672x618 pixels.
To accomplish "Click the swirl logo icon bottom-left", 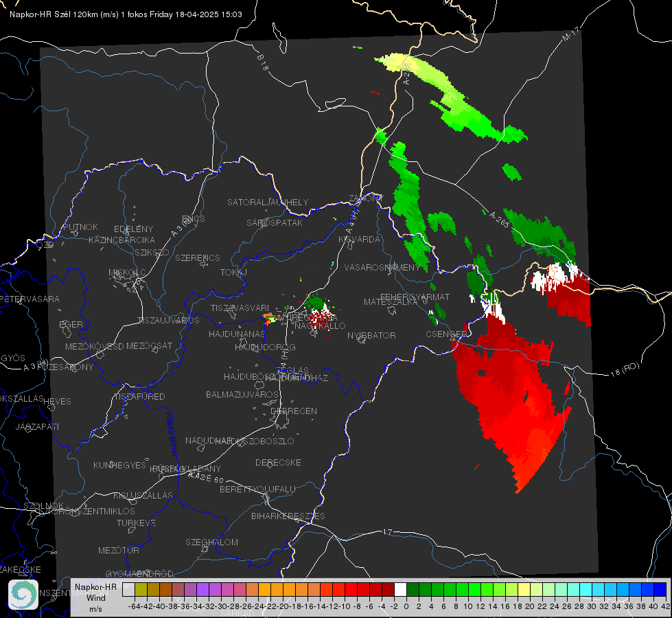I will [23, 595].
